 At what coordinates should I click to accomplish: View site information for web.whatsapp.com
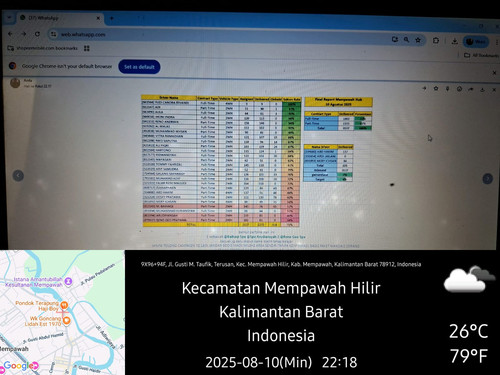coord(53,34)
